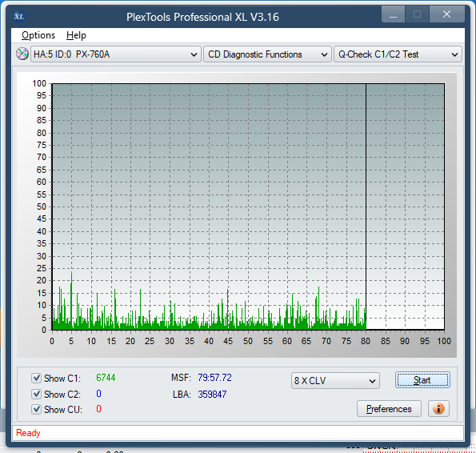The height and width of the screenshot is (453, 476).
Task: Minimize the PlexTools window
Action: [x=393, y=14]
